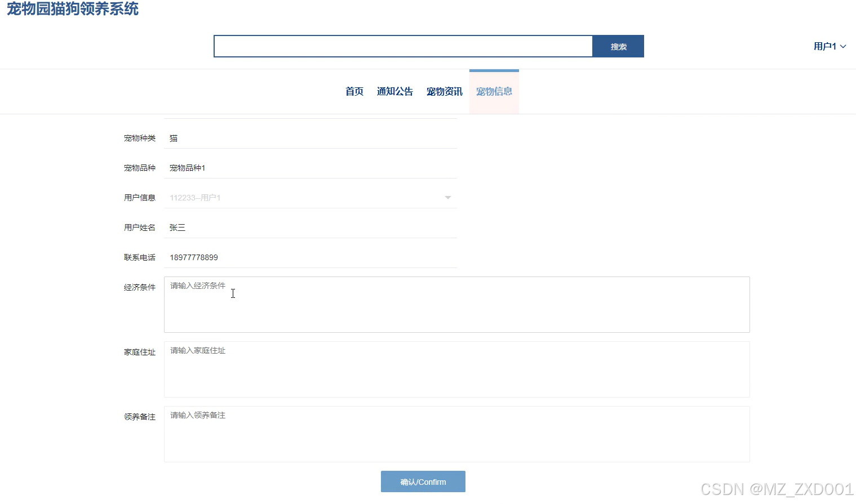Click the 联系电话 field 18977778899
856x504 pixels.
pos(311,257)
